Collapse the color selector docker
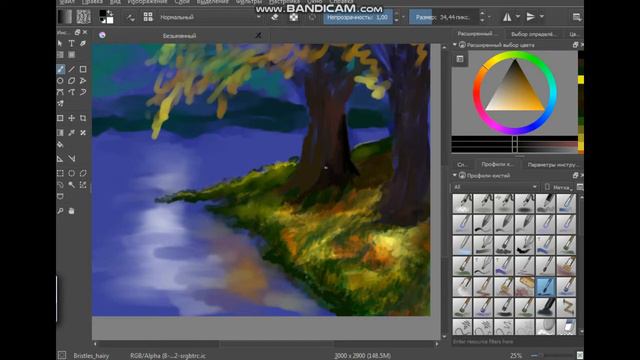 455,44
